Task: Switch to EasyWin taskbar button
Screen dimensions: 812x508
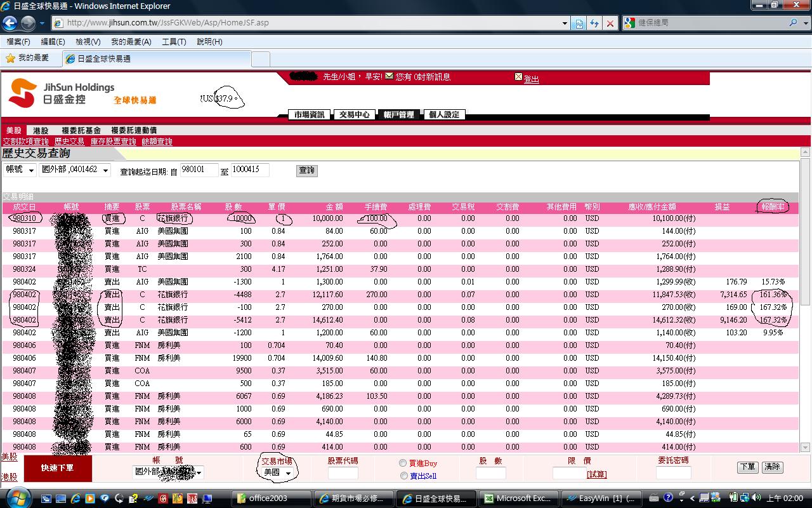Action: (601, 498)
